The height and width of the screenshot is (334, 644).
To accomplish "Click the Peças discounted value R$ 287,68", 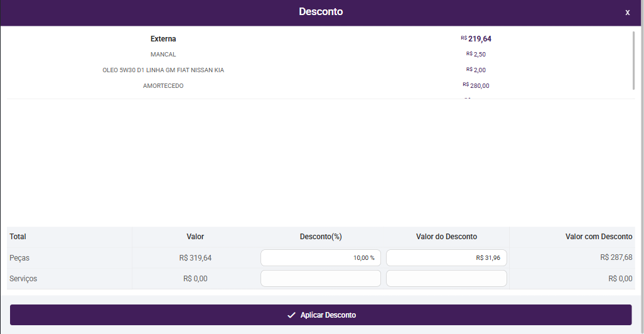I will 616,257.
